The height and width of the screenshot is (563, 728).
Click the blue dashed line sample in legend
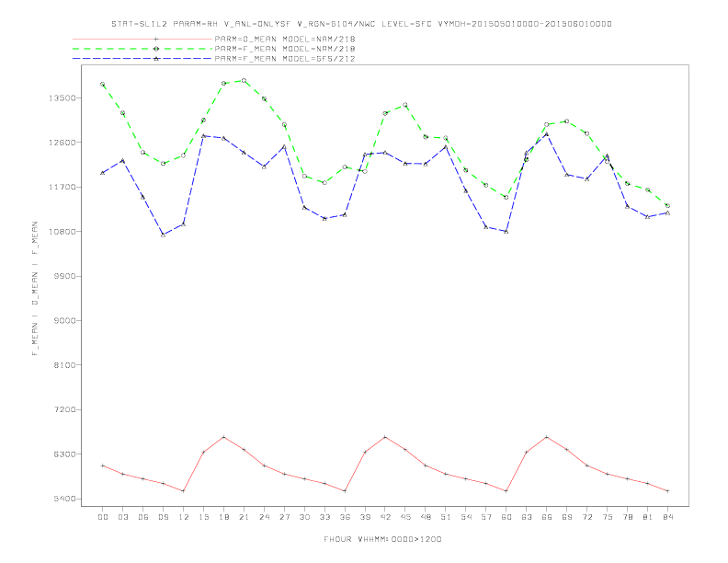tap(142, 59)
